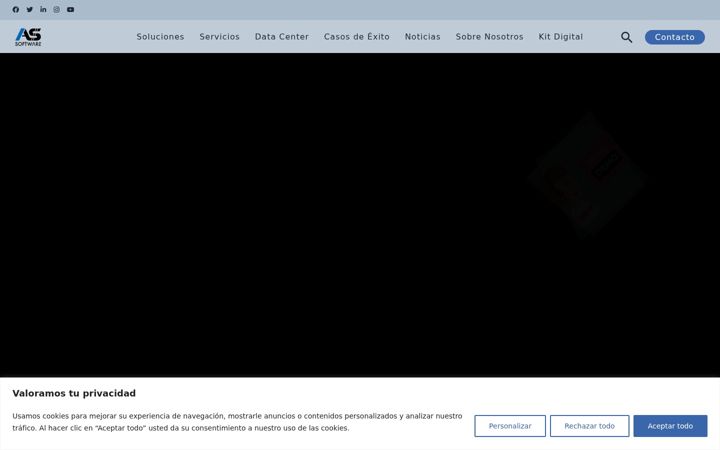The height and width of the screenshot is (450, 720).
Task: Open the YouTube social icon
Action: pos(70,9)
